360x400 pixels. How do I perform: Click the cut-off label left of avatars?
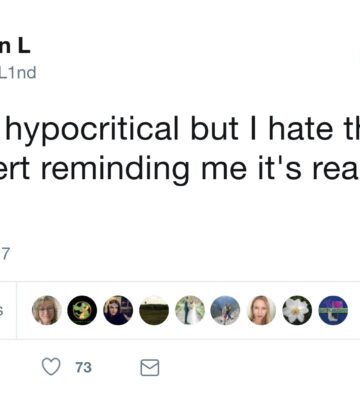[x=2, y=311]
